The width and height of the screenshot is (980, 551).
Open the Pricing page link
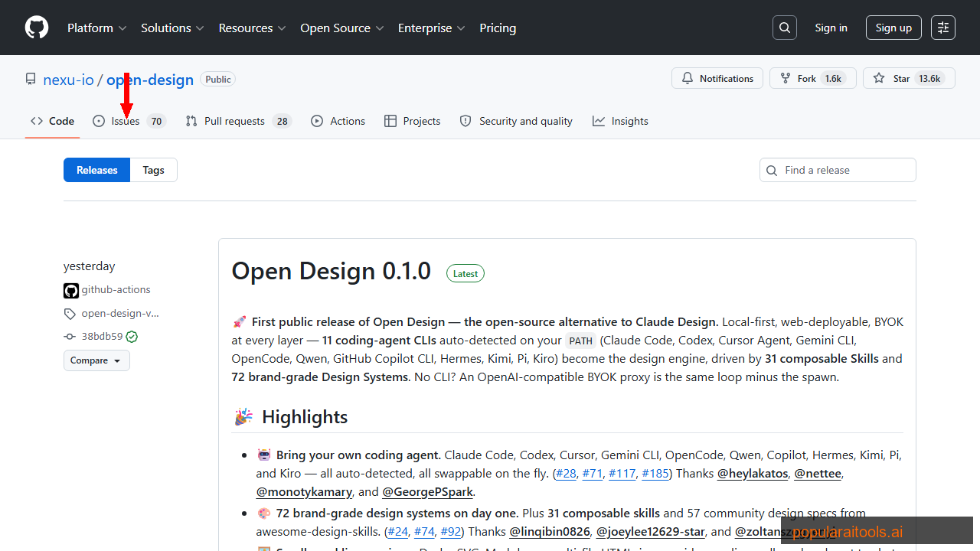click(x=498, y=28)
